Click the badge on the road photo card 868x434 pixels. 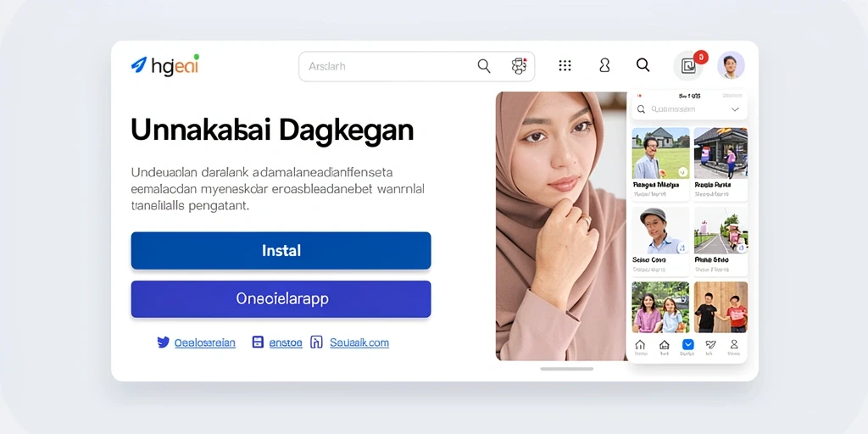pyautogui.click(x=741, y=248)
